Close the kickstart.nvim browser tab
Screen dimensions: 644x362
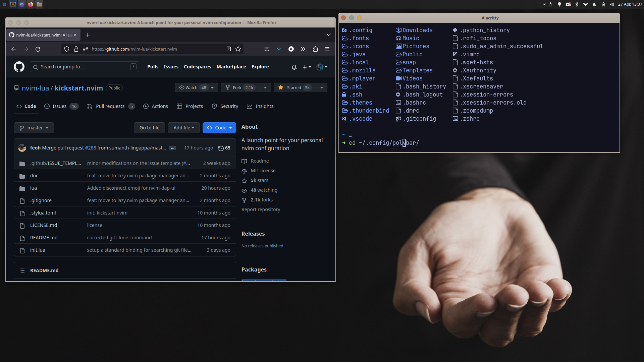[75, 35]
